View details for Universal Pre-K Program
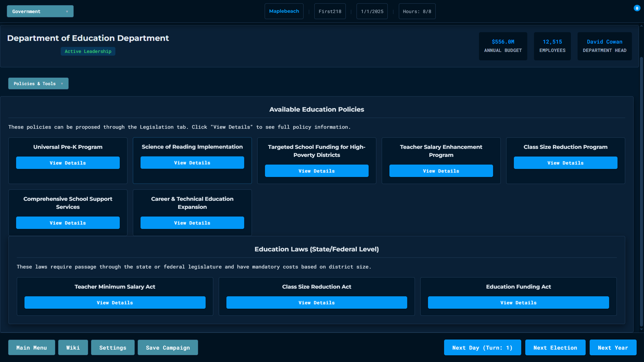644x362 pixels. tap(68, 163)
